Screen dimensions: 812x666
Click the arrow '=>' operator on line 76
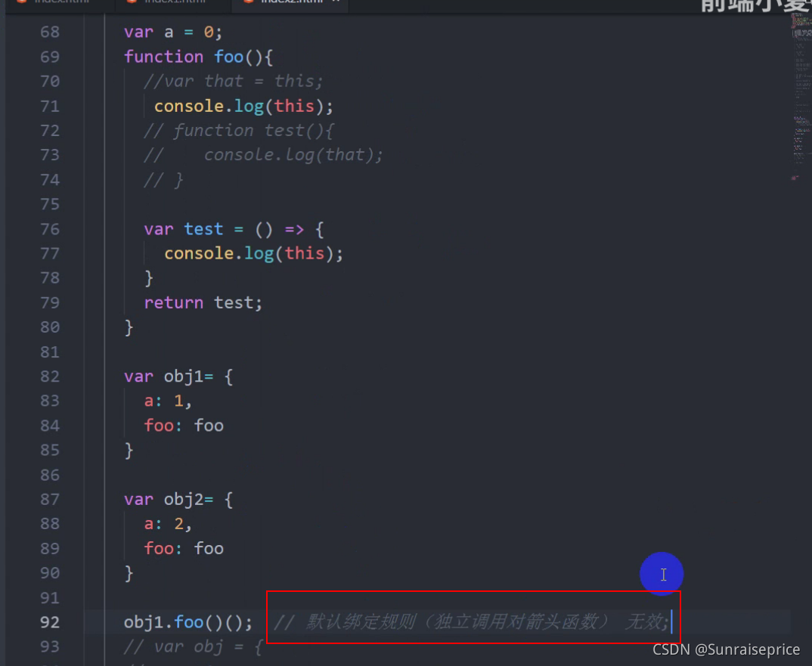(x=294, y=229)
